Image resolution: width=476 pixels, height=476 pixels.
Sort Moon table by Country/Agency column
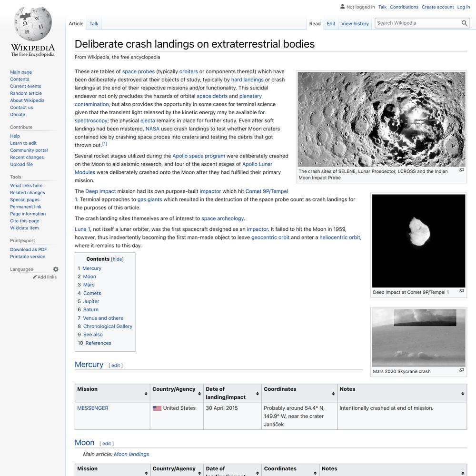[x=199, y=473]
